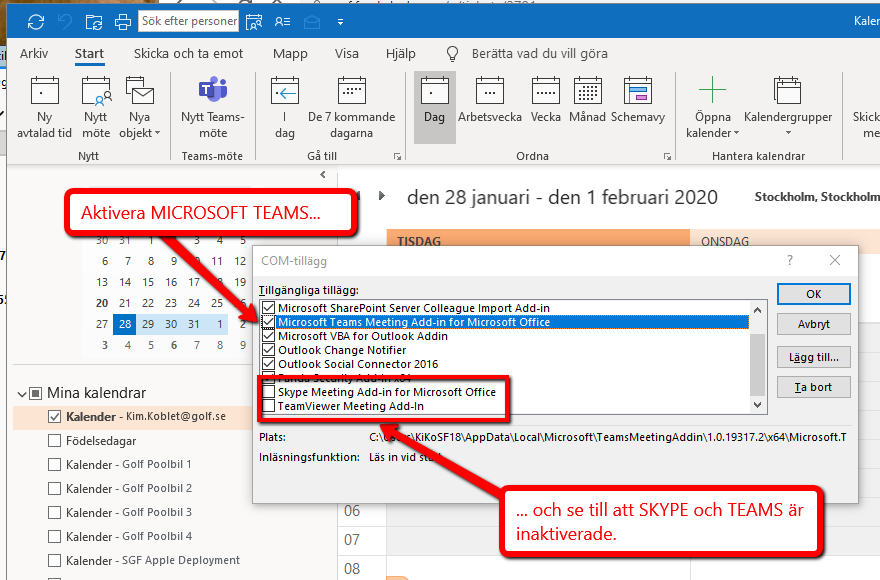Viewport: 880px width, 580px height.
Task: Click the 'Stockholm, Stockholm' weather location text
Action: pyautogui.click(x=817, y=197)
